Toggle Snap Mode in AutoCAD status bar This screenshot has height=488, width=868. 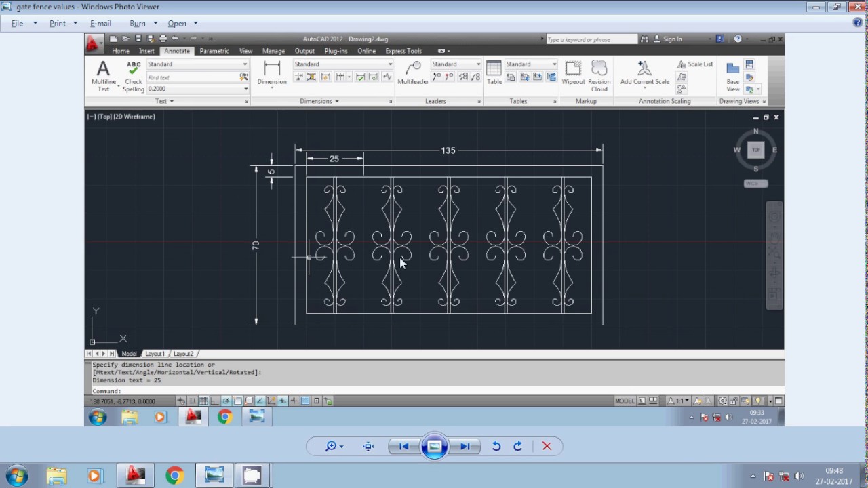click(192, 401)
